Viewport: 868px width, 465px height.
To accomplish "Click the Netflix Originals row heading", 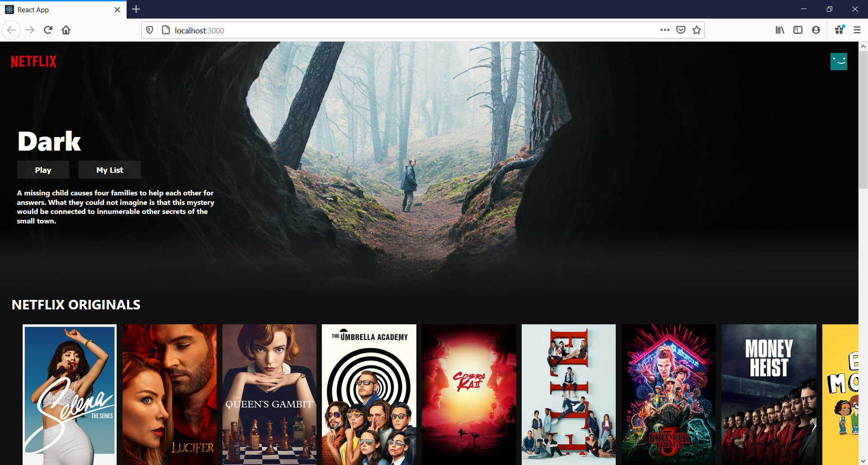I will click(76, 305).
